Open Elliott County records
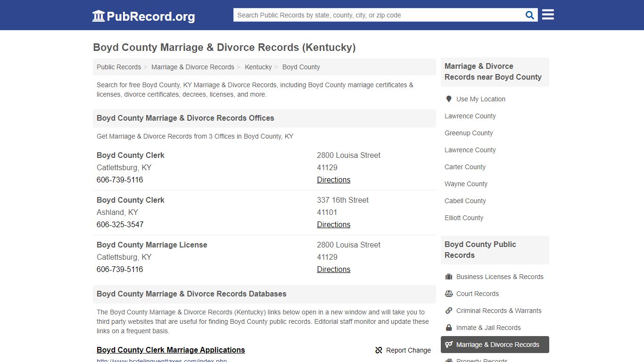This screenshot has width=644, height=362. point(464,218)
